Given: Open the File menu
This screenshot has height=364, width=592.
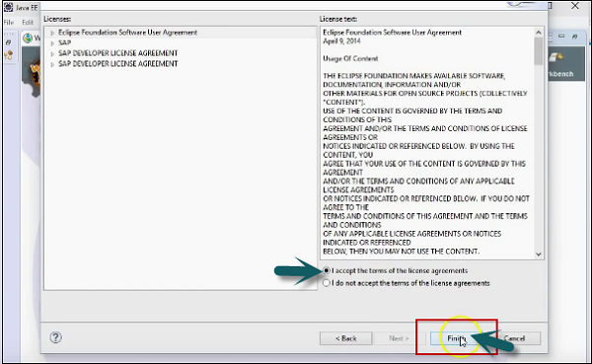Looking at the screenshot, I should click(x=9, y=23).
